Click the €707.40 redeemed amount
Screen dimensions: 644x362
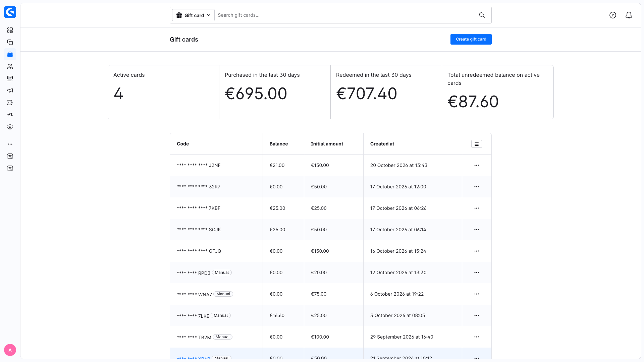(x=367, y=94)
